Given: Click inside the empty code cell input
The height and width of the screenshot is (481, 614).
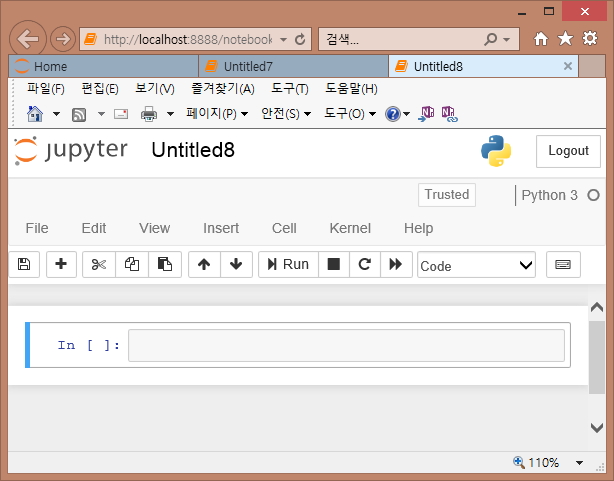Looking at the screenshot, I should (x=346, y=345).
